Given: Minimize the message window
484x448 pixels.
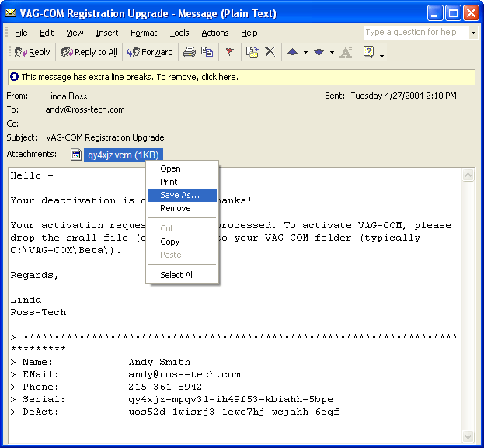Looking at the screenshot, I should pos(434,13).
